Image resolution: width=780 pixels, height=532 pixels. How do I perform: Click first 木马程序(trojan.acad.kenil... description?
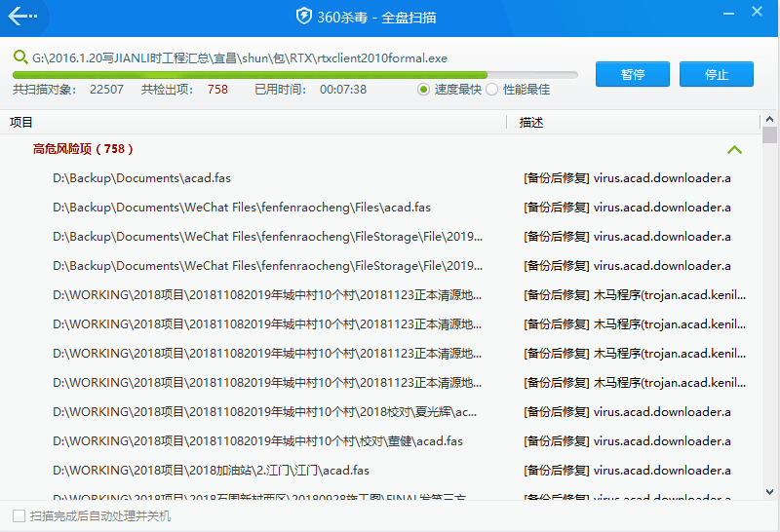click(635, 295)
